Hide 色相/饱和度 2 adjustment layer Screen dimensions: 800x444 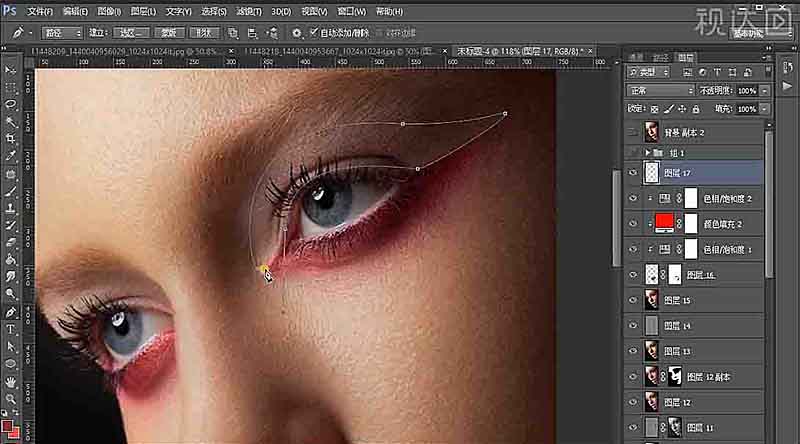[x=633, y=198]
